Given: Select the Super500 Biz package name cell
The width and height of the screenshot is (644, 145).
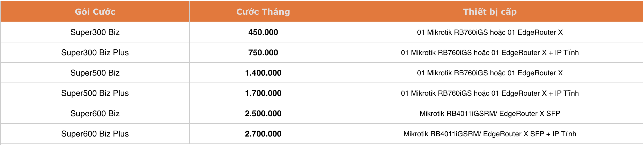Looking at the screenshot, I should coord(95,73).
